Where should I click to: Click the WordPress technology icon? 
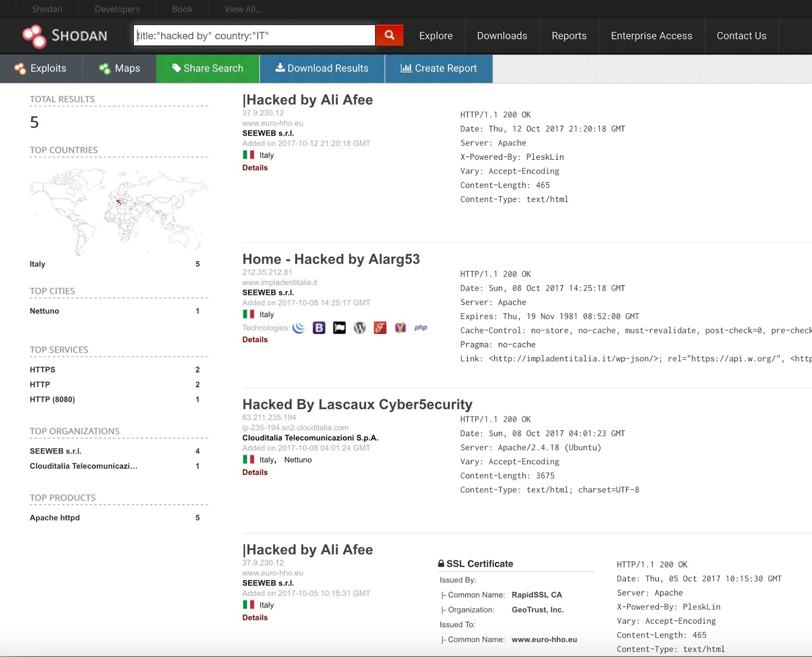point(359,328)
